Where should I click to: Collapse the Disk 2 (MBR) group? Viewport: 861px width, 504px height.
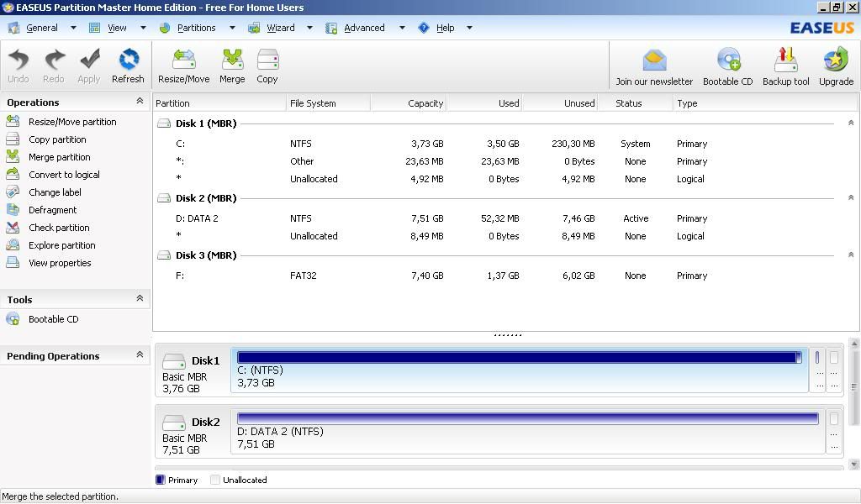pos(851,197)
